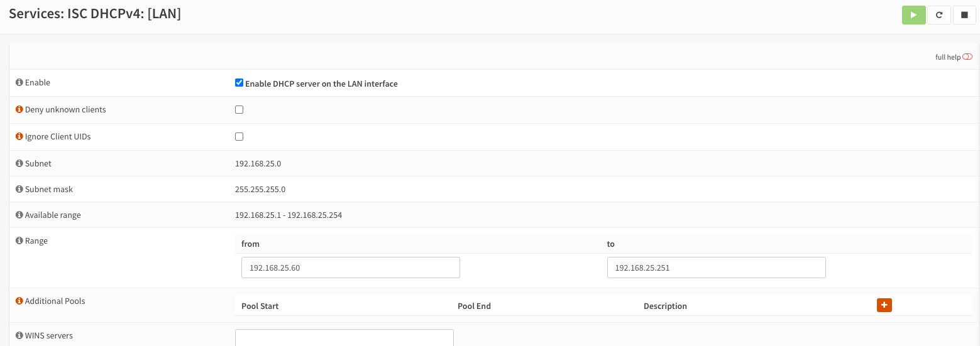This screenshot has width=980, height=346.
Task: Add a new additional pool
Action: [884, 305]
